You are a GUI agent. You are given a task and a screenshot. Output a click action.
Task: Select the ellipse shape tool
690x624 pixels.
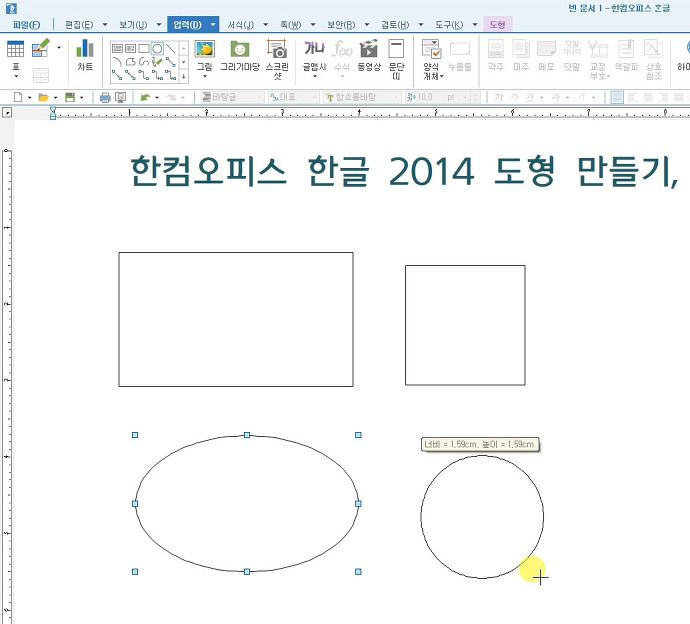click(x=157, y=48)
